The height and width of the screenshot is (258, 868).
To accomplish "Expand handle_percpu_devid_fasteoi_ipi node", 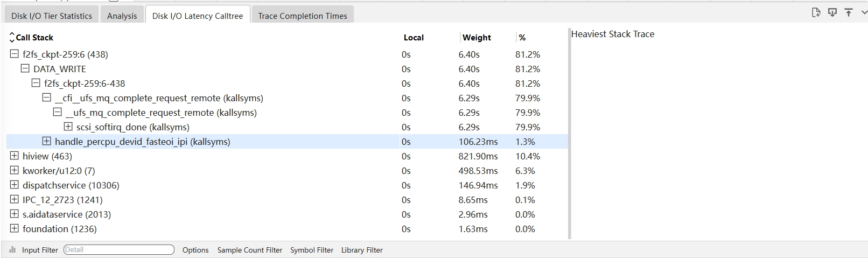I will [47, 141].
